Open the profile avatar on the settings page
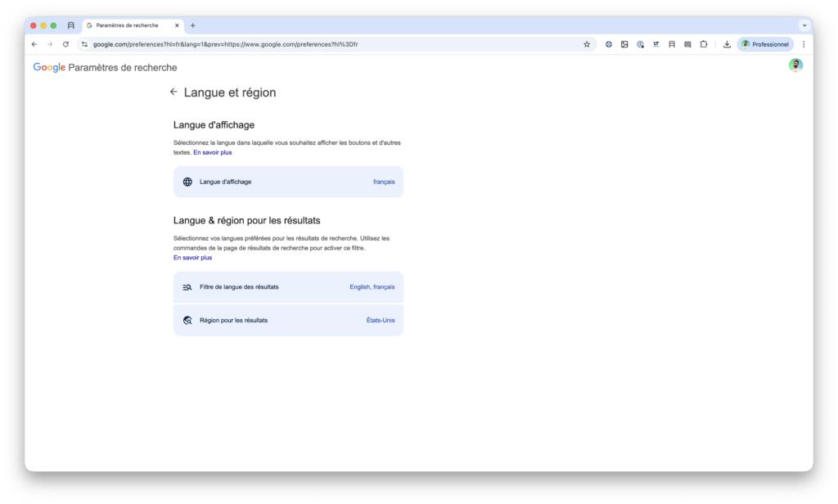This screenshot has height=504, width=838. click(795, 65)
